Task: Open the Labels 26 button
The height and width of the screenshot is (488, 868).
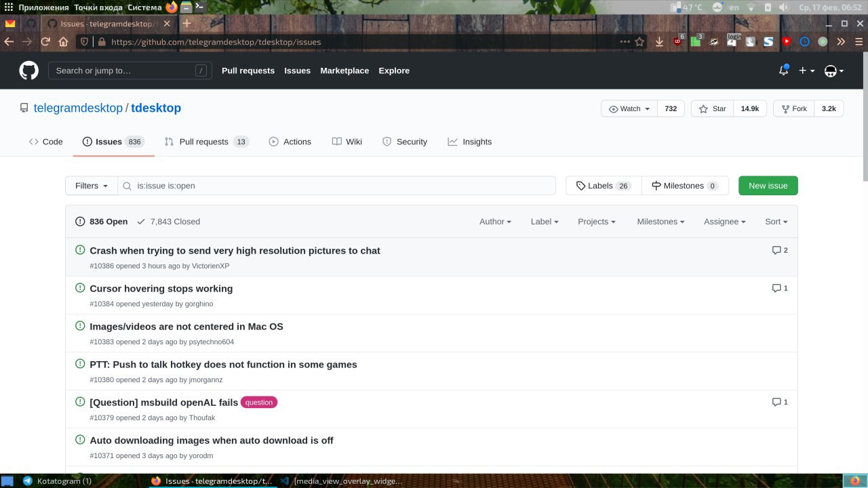Action: (x=604, y=186)
